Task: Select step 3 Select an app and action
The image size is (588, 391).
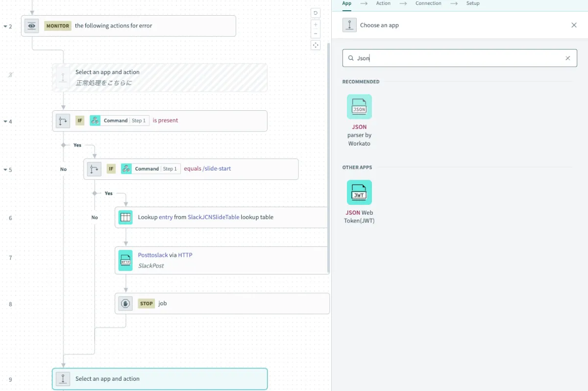Action: pos(160,77)
